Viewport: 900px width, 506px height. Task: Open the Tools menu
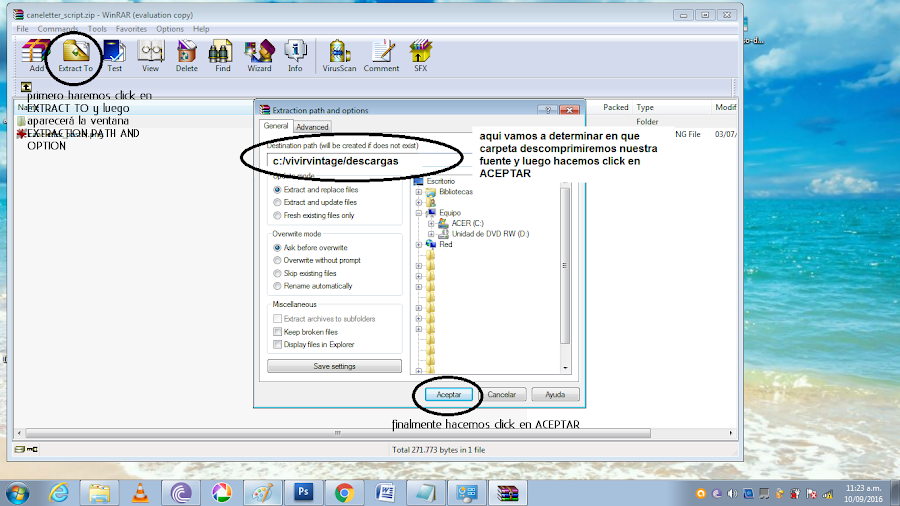tap(97, 29)
